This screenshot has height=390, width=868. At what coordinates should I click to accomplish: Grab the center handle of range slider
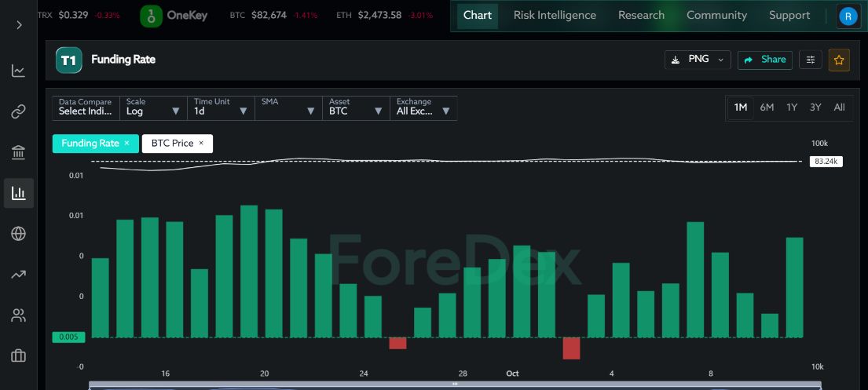pyautogui.click(x=455, y=384)
